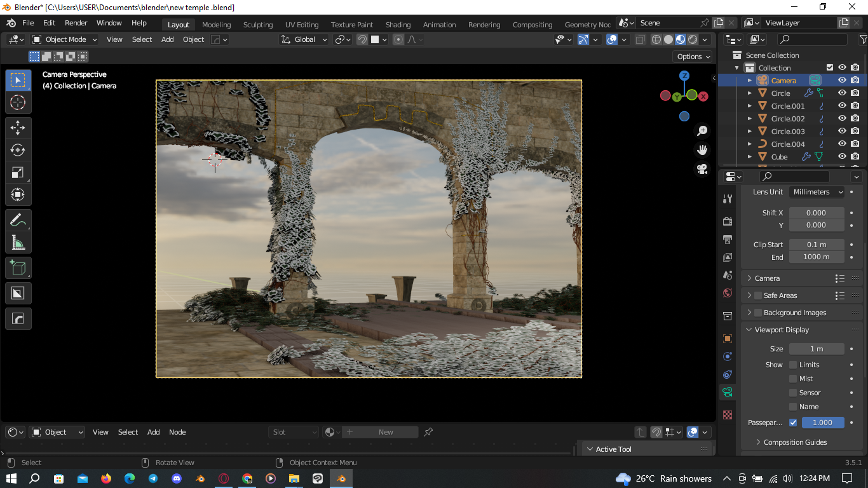The height and width of the screenshot is (488, 868).
Task: Enable the Safe Areas checkbox
Action: coord(758,295)
